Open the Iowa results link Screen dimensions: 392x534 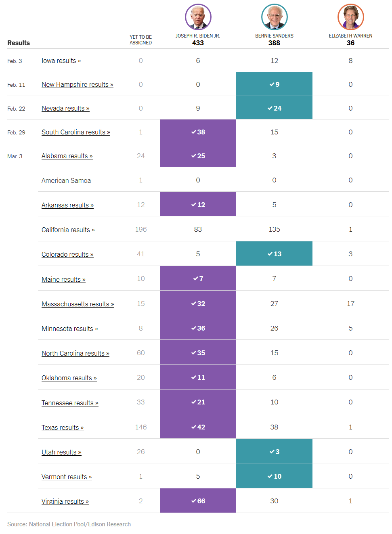click(61, 61)
